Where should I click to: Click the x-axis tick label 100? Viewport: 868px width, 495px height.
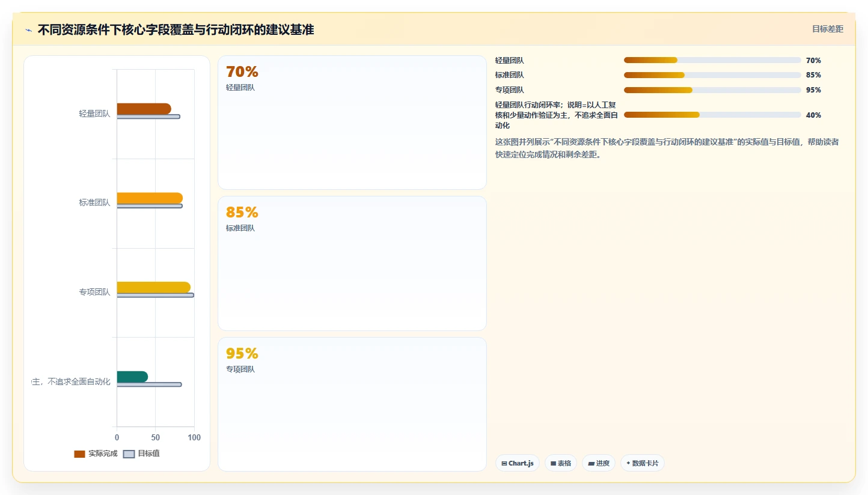194,437
